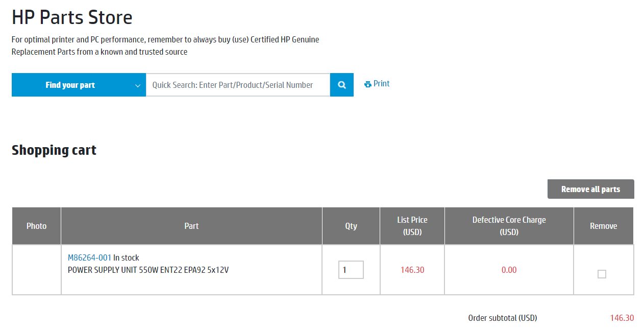Click the magnifier search icon button

[342, 85]
